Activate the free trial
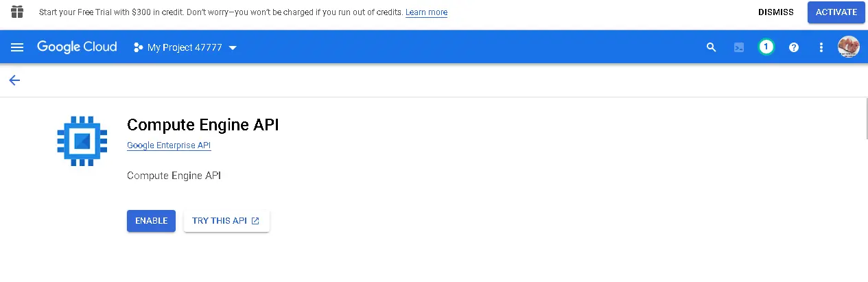The height and width of the screenshot is (282, 868). click(836, 12)
